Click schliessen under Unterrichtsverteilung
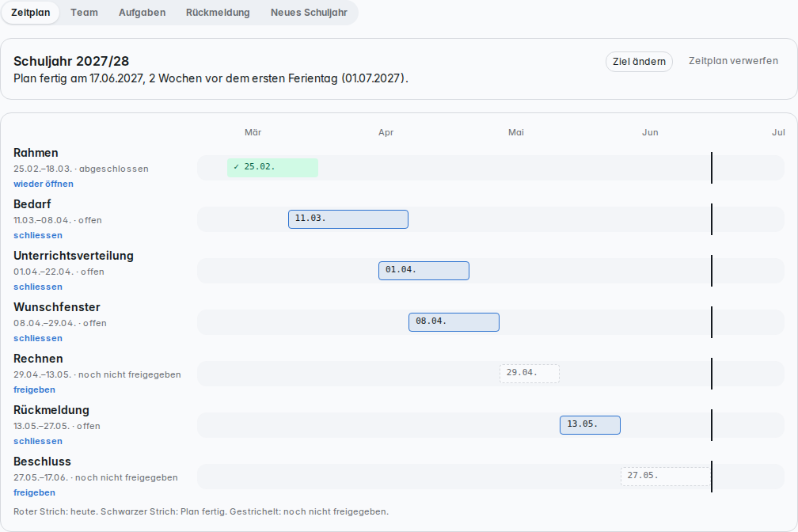 click(38, 287)
